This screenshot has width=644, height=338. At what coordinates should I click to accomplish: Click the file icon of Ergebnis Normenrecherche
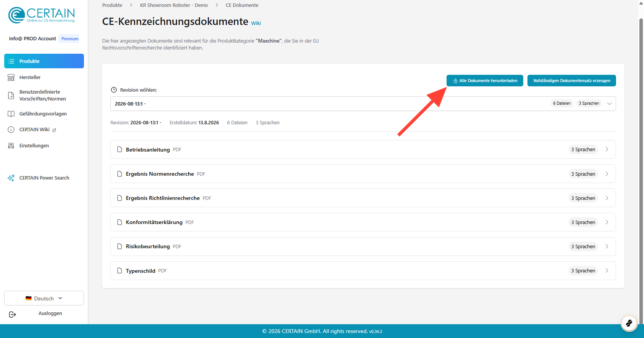pyautogui.click(x=120, y=174)
